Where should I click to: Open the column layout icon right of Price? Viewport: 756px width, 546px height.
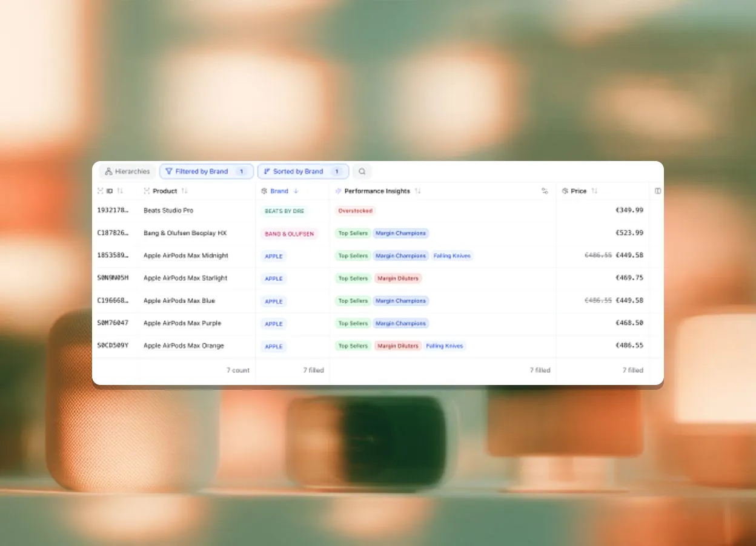tap(658, 191)
